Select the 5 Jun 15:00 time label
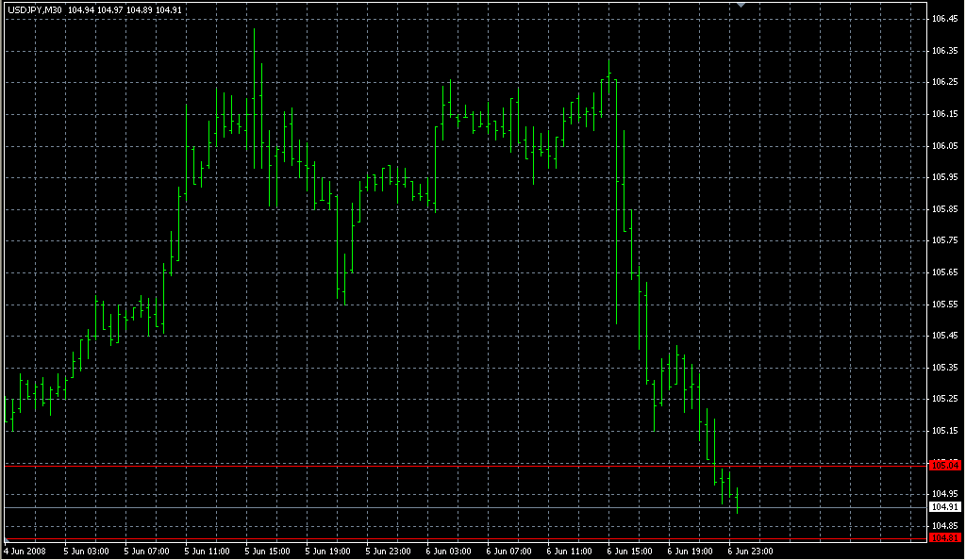966x560 pixels. pyautogui.click(x=269, y=550)
